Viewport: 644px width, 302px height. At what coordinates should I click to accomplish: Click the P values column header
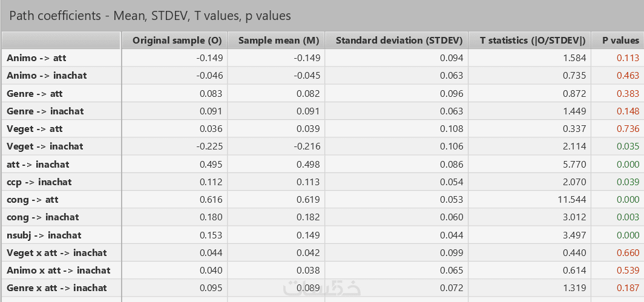(620, 41)
